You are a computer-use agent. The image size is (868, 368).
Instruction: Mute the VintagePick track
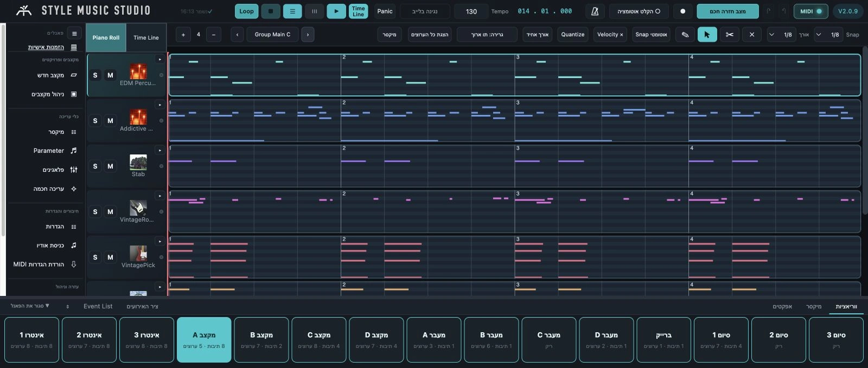110,257
